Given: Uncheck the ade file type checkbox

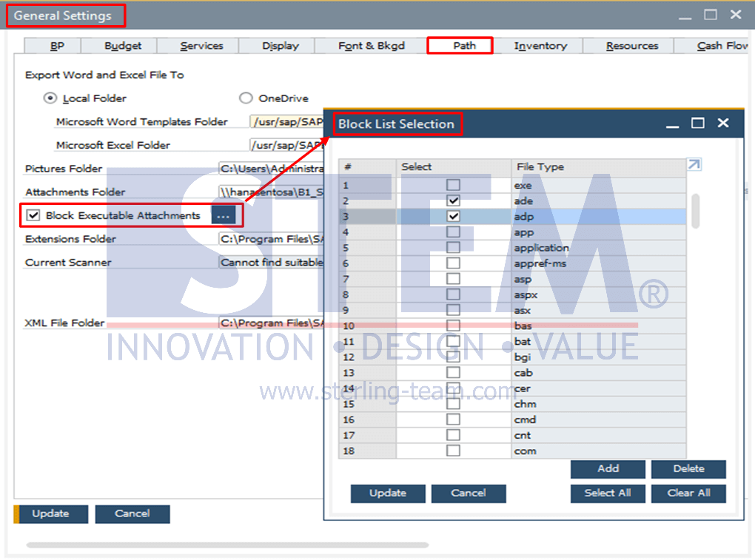Looking at the screenshot, I should point(453,200).
